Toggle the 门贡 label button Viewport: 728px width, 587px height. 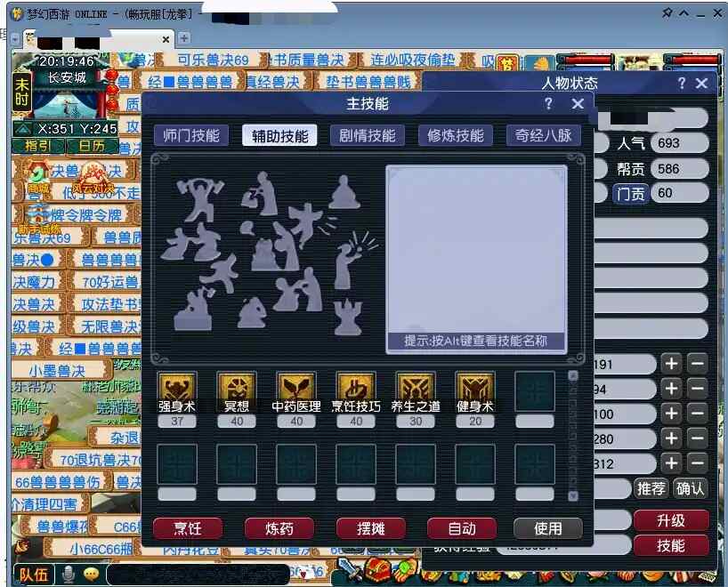point(631,193)
